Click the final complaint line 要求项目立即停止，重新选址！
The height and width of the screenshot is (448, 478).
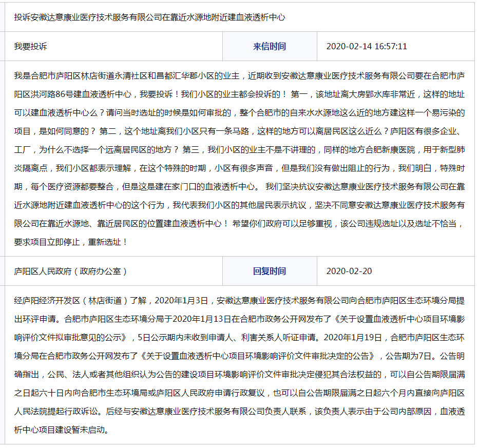coord(71,242)
